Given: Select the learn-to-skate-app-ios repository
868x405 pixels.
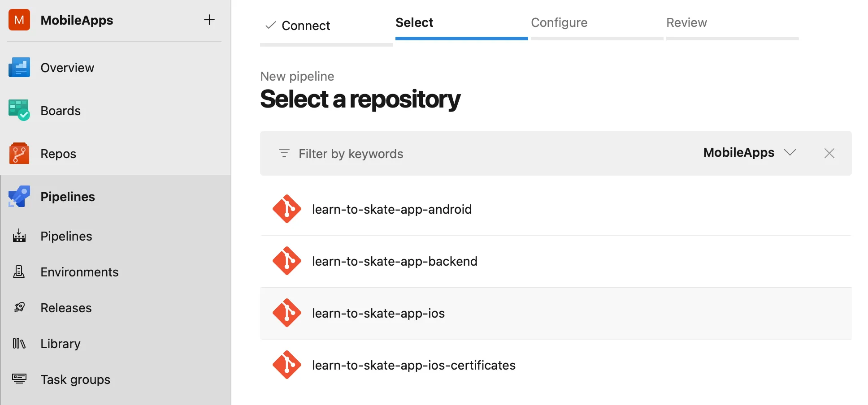Looking at the screenshot, I should point(378,313).
